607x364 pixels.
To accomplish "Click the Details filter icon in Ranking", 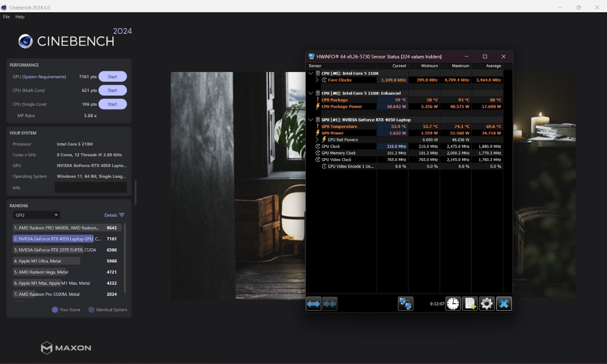I will pos(122,215).
